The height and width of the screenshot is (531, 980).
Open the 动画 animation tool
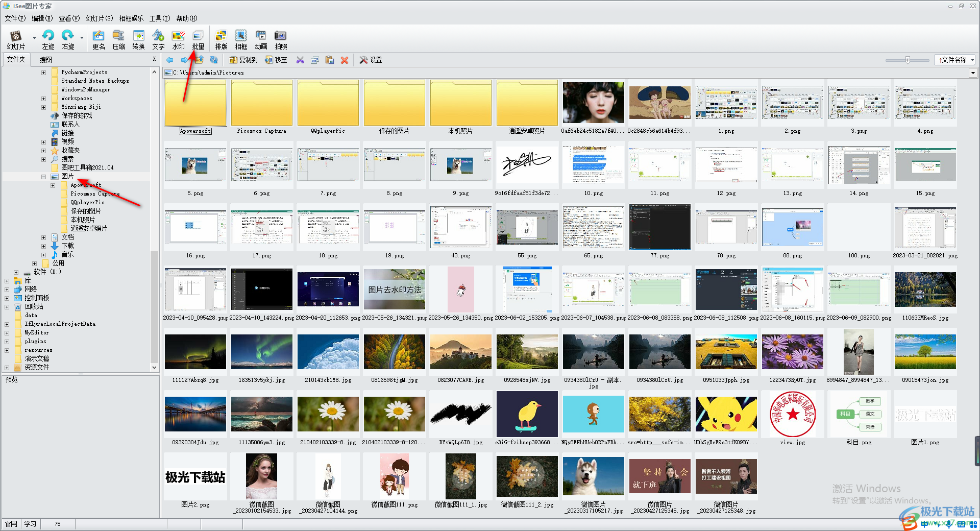click(x=261, y=39)
